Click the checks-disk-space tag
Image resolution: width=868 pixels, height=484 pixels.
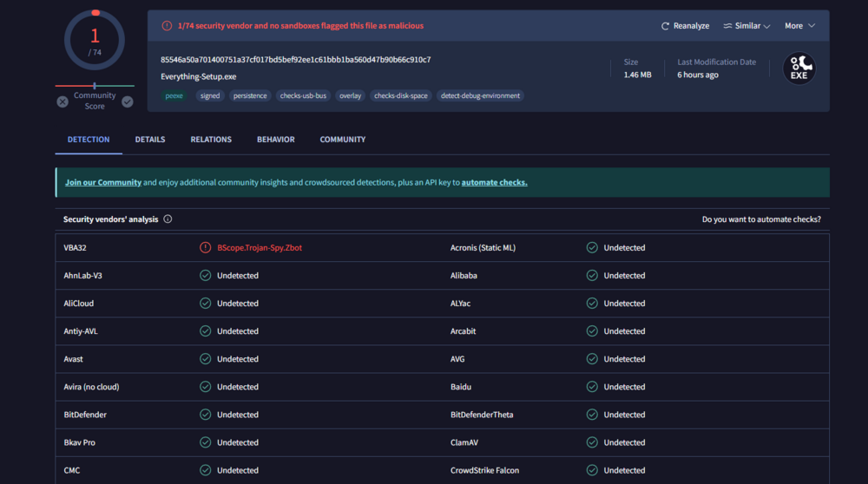click(401, 95)
